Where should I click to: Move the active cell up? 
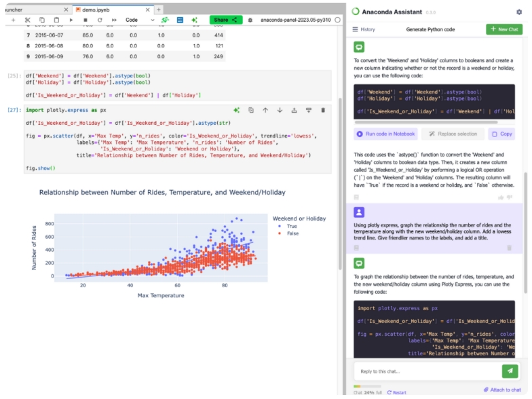coord(265,110)
